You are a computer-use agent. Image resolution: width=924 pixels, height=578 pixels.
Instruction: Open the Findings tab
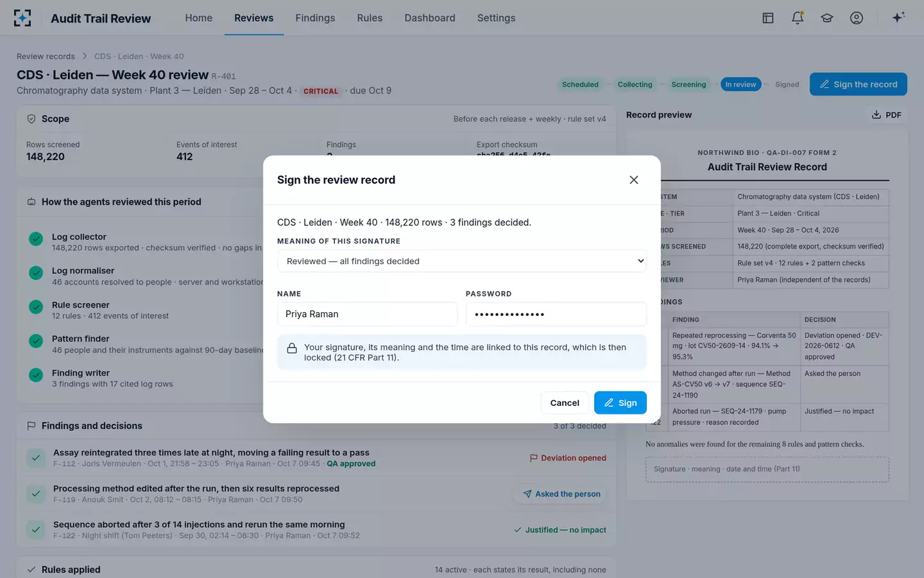(315, 18)
